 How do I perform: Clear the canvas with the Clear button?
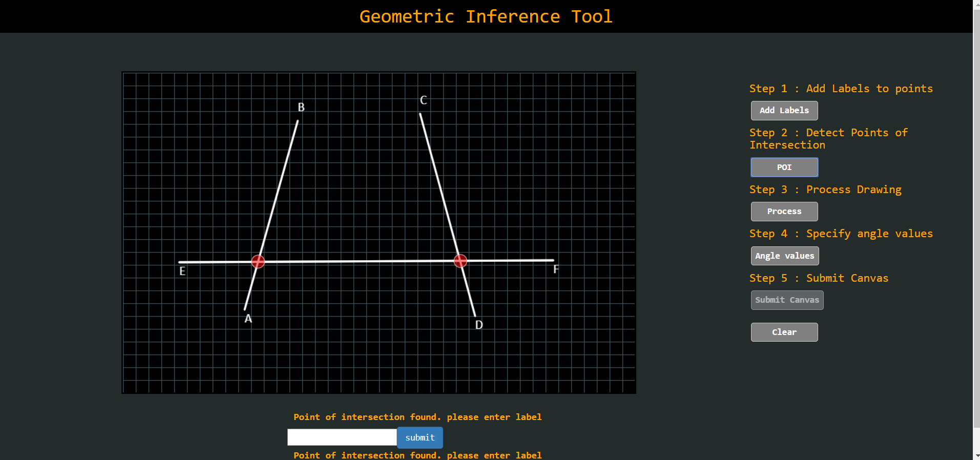tap(784, 332)
